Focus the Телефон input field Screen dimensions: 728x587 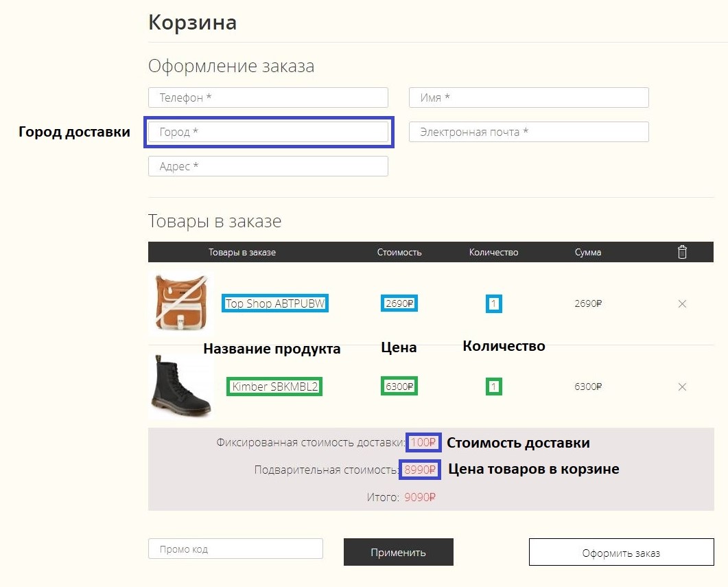(268, 97)
